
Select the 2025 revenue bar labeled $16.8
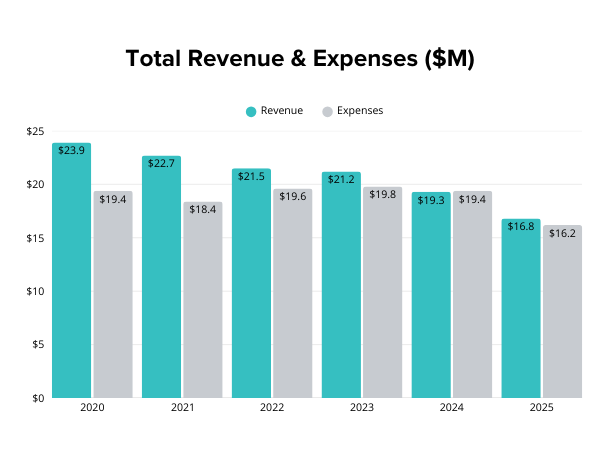pos(521,308)
